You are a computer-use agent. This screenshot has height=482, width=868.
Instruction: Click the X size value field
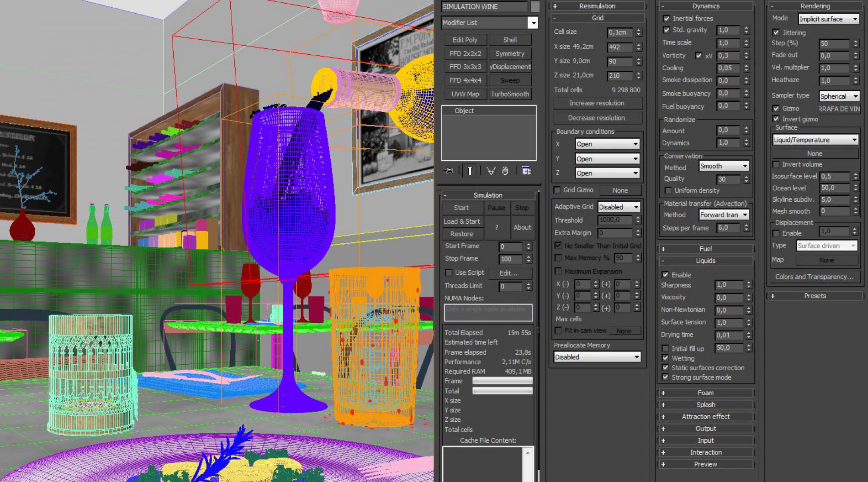tap(620, 47)
